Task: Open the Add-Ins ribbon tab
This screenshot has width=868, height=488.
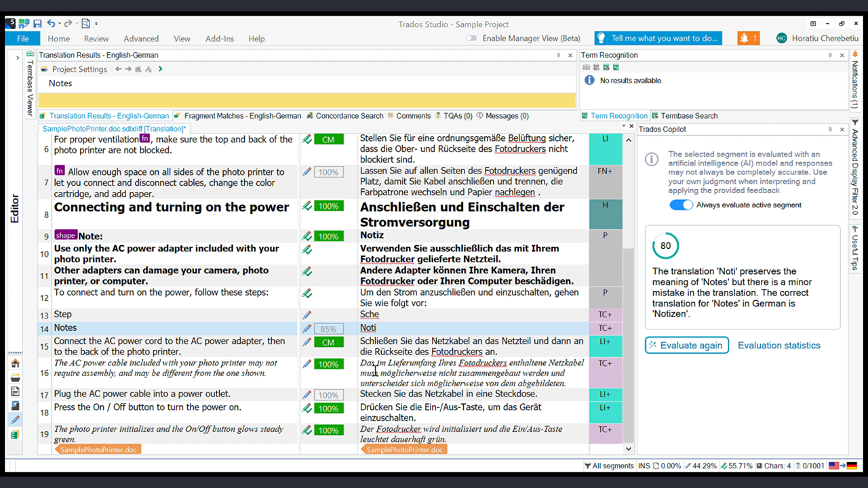Action: tap(220, 39)
